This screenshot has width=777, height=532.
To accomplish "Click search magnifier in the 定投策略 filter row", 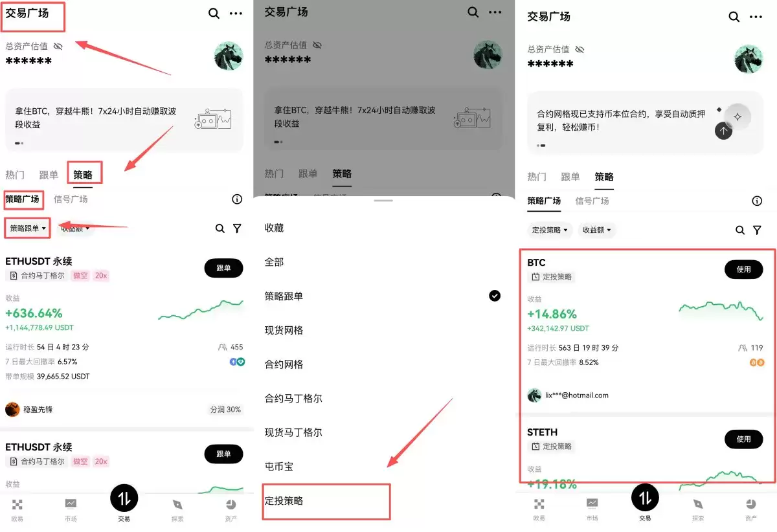I will (x=740, y=230).
